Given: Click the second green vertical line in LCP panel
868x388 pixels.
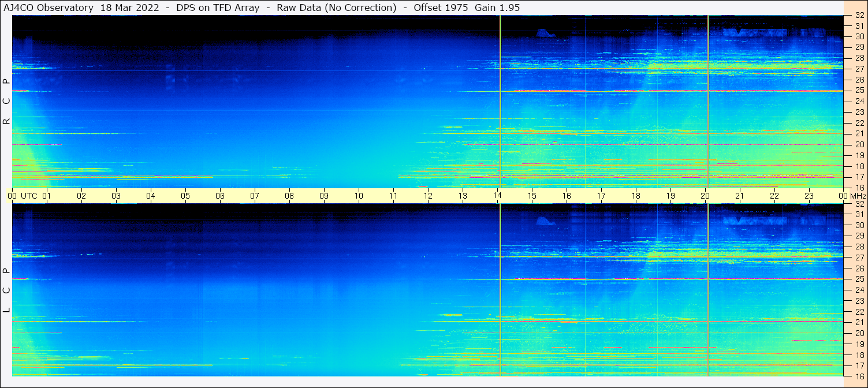Looking at the screenshot, I should pyautogui.click(x=708, y=290).
